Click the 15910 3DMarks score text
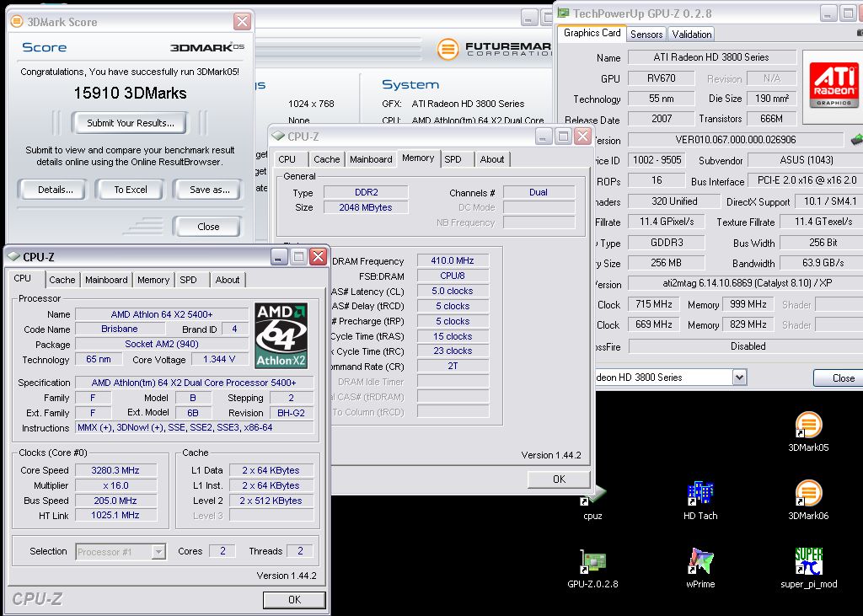 pyautogui.click(x=131, y=93)
